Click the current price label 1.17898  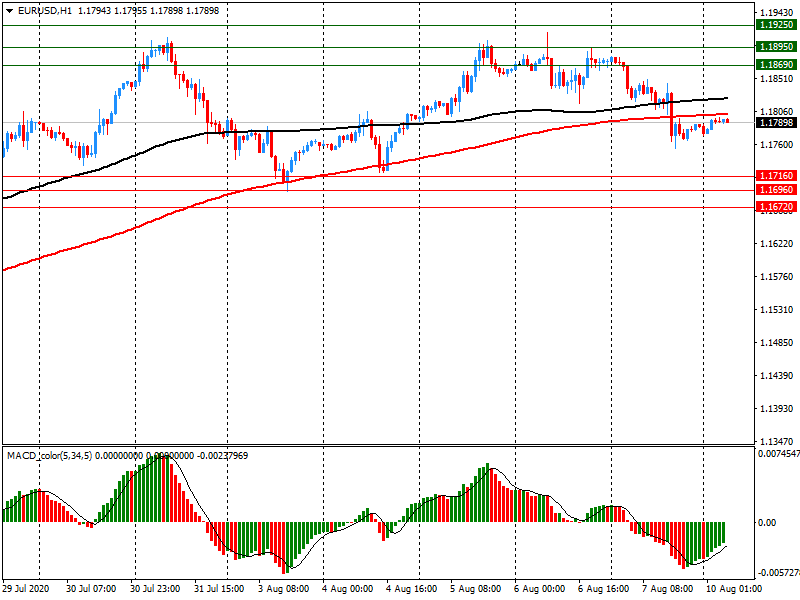coord(776,122)
